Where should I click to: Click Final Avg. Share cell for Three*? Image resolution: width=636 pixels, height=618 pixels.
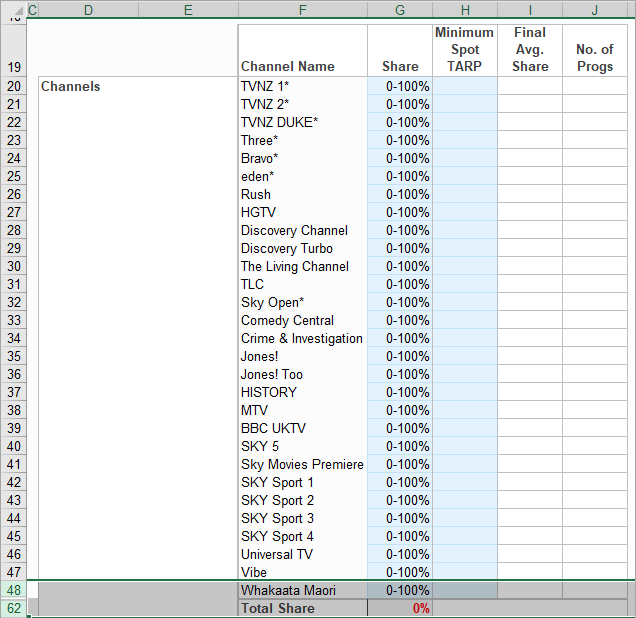(530, 140)
